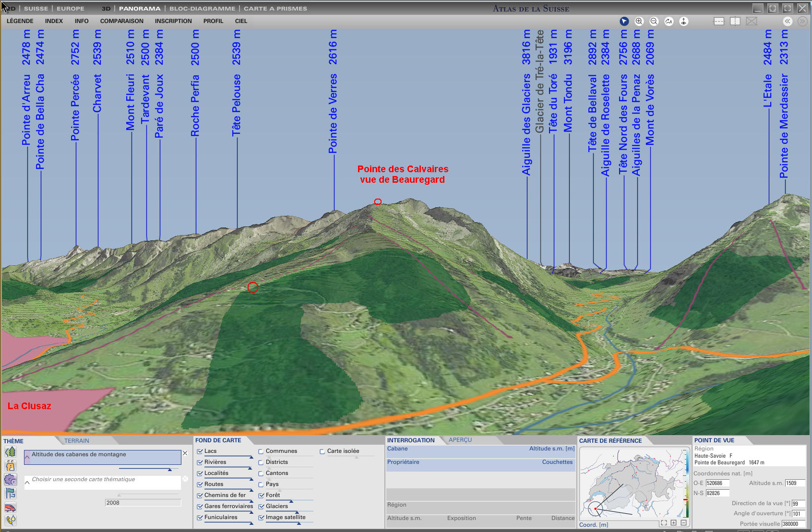The image size is (812, 532).
Task: Uncheck the Lacs layer checkbox
Action: [x=200, y=451]
